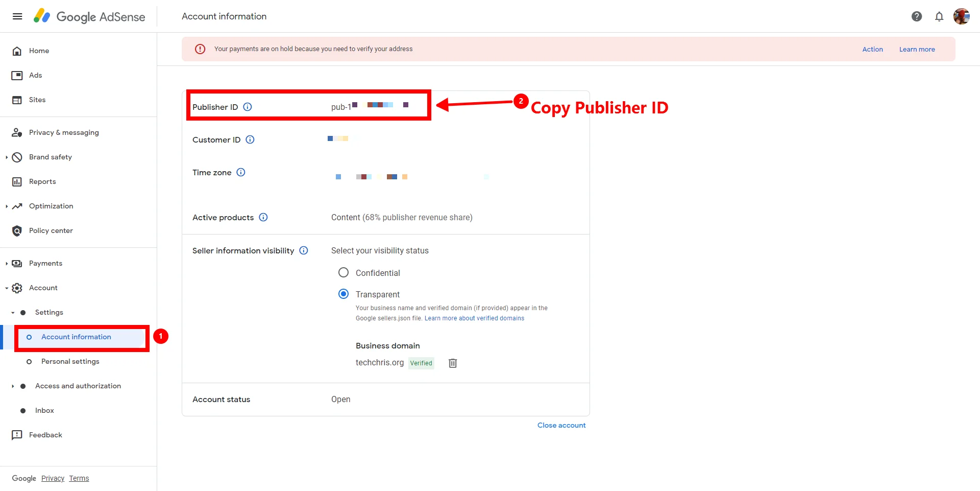Click info icon beside Customer ID

coord(250,139)
